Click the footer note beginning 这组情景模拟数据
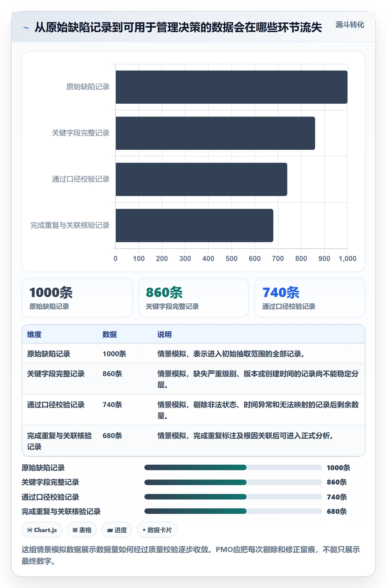Screen dimensions: 387x588 coord(191,555)
